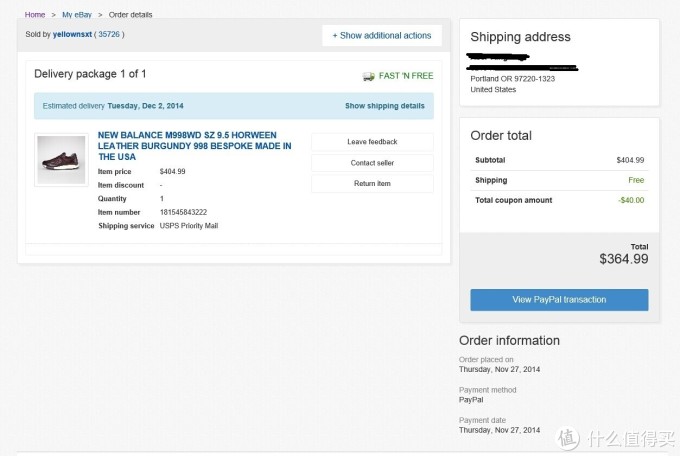View seller feedback score 35726
This screenshot has height=456, width=680.
(x=109, y=34)
